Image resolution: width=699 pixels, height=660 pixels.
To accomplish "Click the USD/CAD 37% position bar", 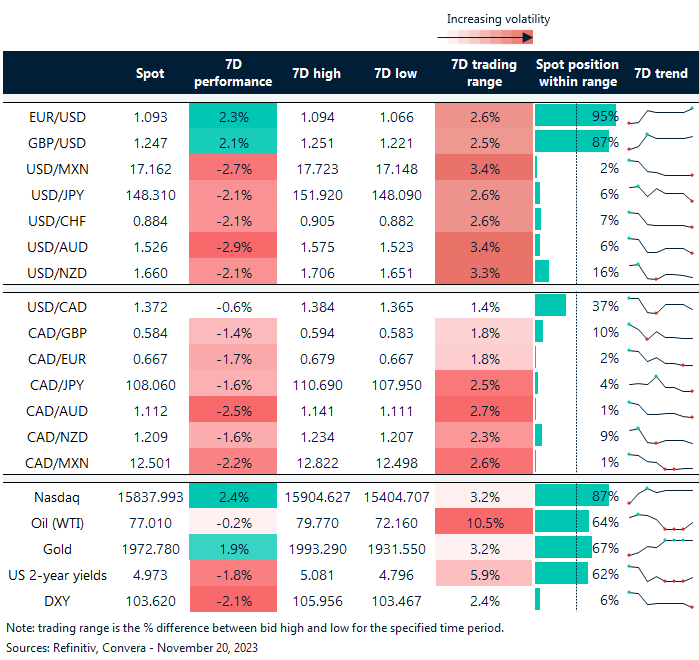I will 551,305.
